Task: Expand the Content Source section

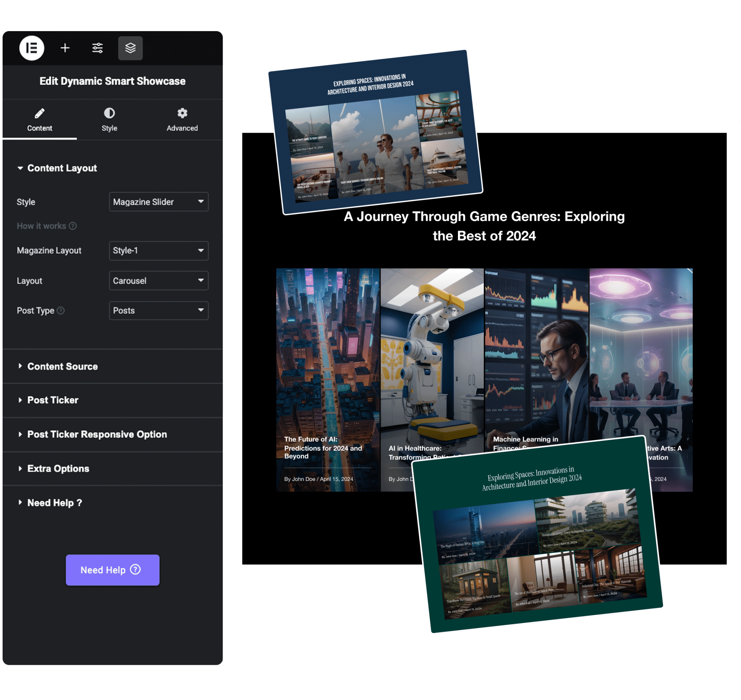Action: click(x=62, y=366)
